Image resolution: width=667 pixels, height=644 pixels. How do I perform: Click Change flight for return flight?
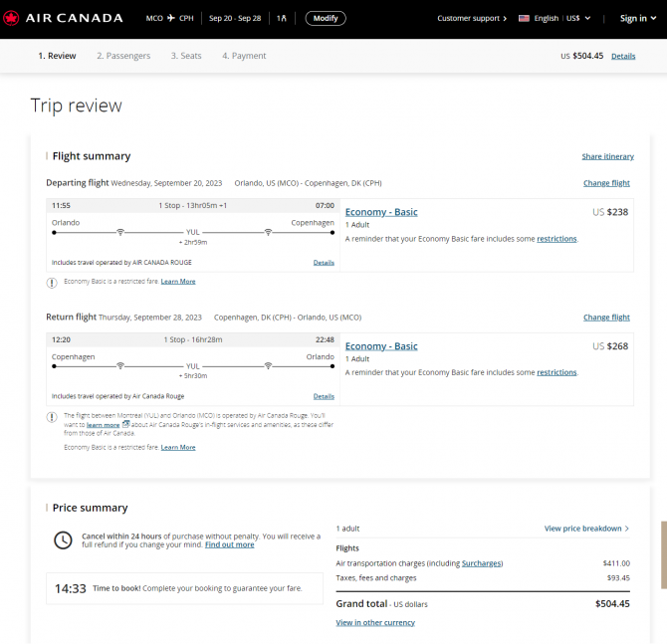[606, 318]
